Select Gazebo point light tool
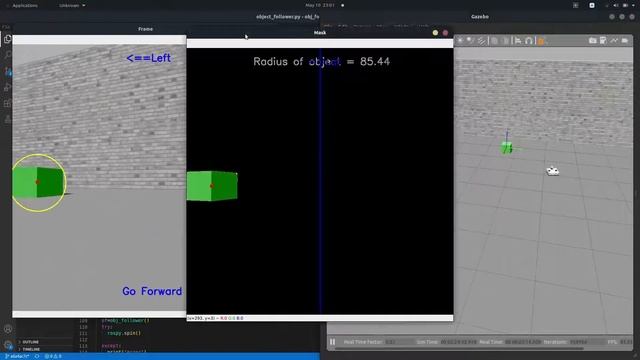The width and height of the screenshot is (640, 360). pos(460,40)
